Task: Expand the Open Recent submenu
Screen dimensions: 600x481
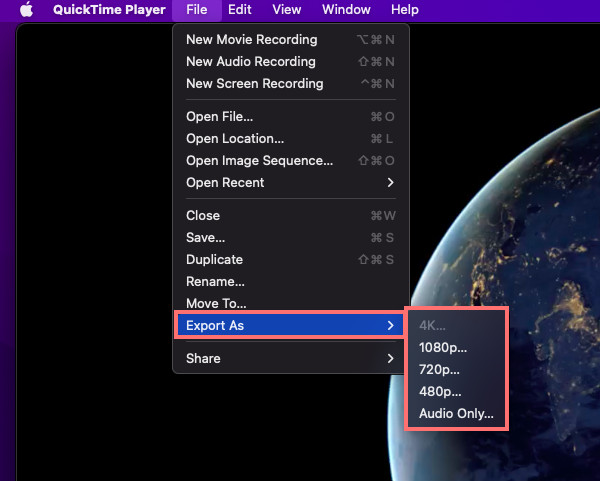Action: pos(291,183)
